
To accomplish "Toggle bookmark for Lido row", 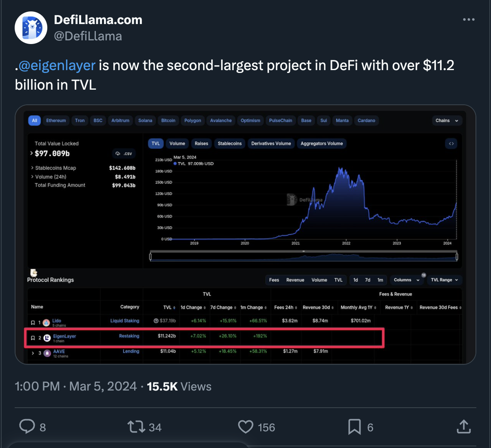I will 33,322.
